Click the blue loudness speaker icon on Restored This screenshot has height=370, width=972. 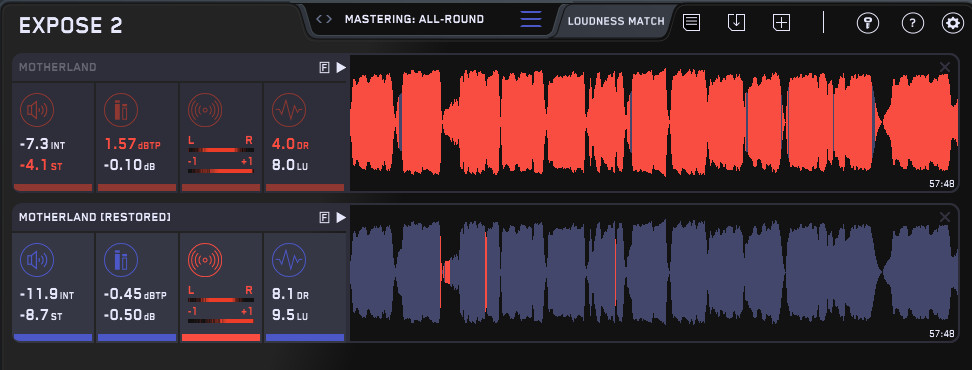37,260
